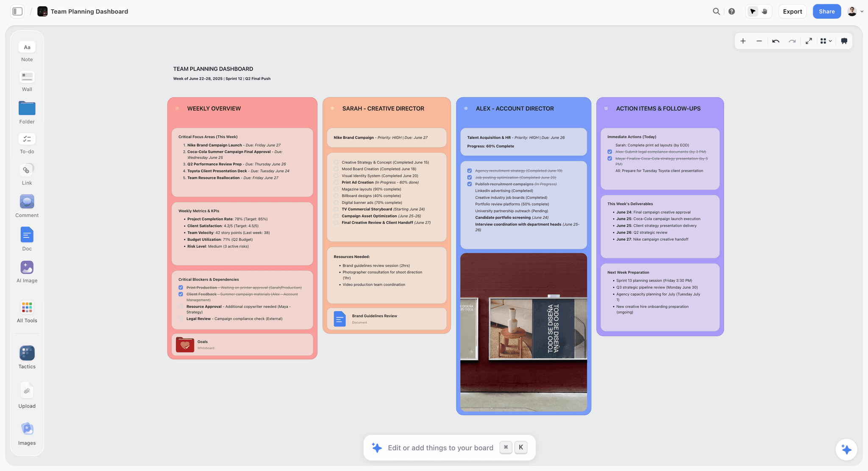The image size is (868, 471).
Task: Open the help question mark icon
Action: click(732, 11)
